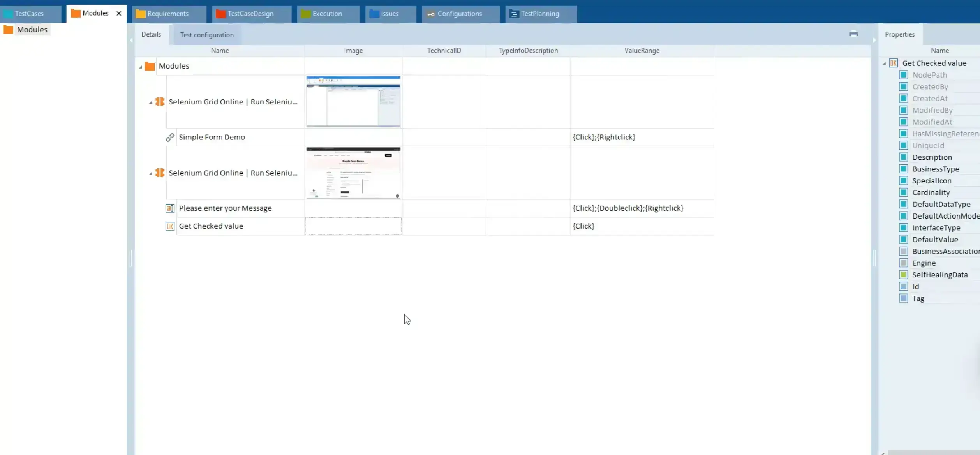
Task: Click the button icon beside Get Checked value
Action: [170, 226]
